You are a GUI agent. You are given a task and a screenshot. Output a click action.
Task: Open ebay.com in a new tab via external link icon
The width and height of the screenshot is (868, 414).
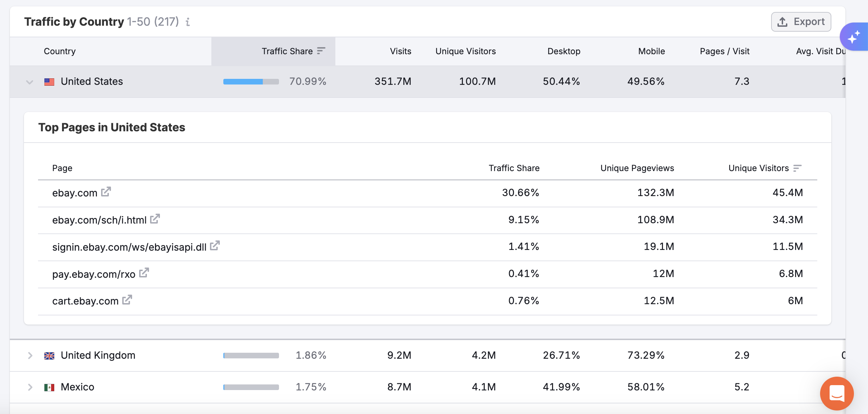pos(106,192)
